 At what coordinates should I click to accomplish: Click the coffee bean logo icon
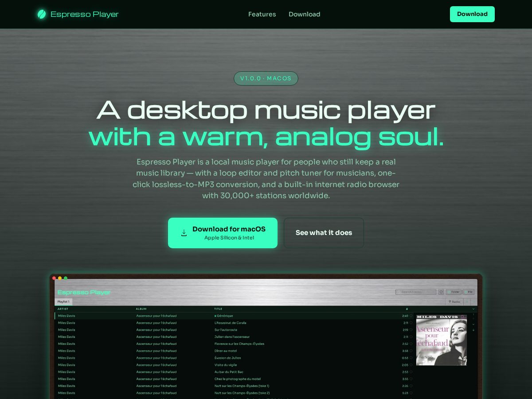click(42, 14)
